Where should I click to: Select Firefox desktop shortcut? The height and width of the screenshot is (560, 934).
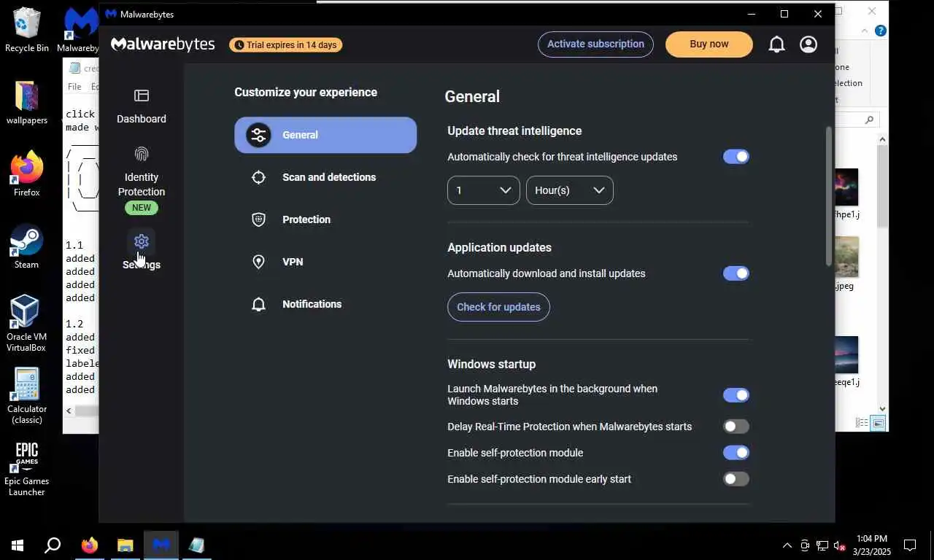[x=27, y=174]
